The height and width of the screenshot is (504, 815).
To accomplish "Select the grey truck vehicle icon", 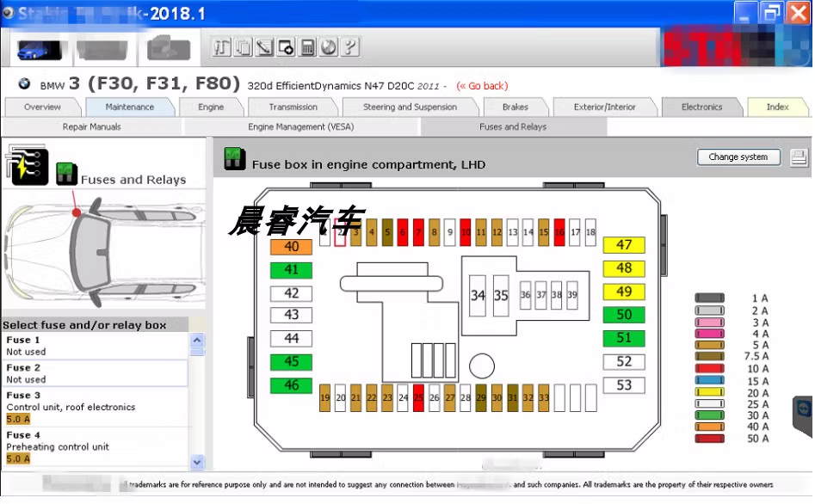I will coord(169,49).
